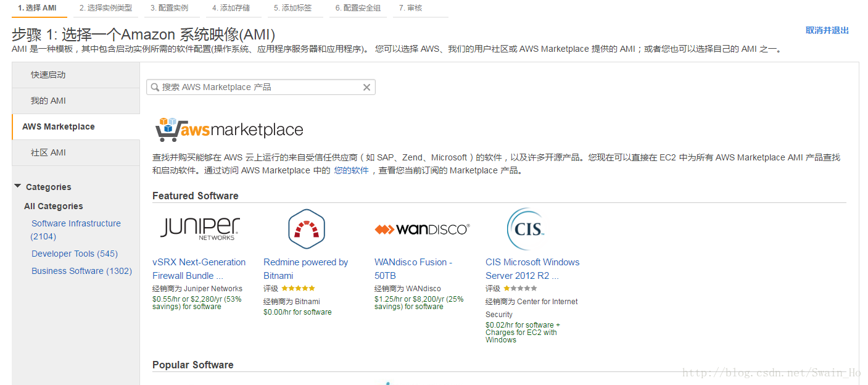Go to step 7 审核 tab
868x385 pixels.
point(411,8)
